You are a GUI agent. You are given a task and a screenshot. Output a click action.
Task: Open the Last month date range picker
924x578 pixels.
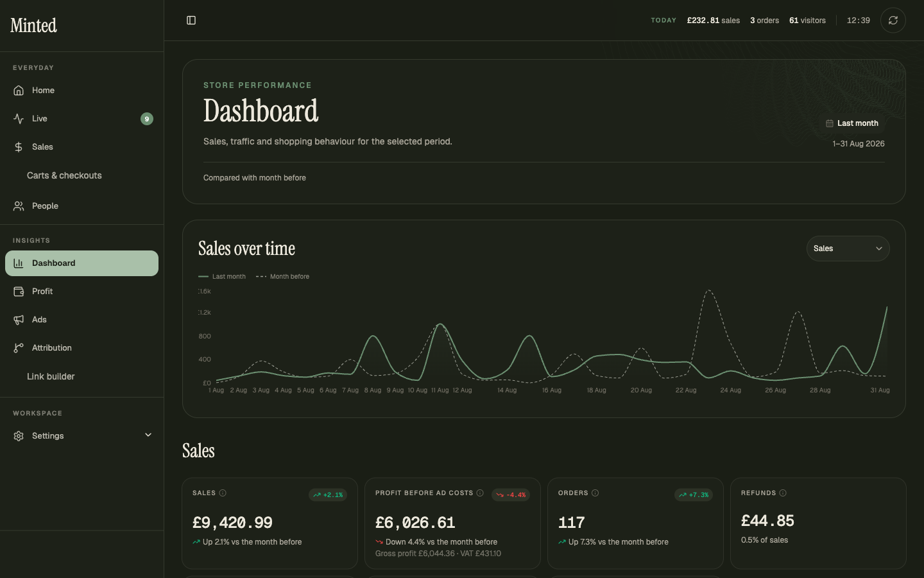851,123
